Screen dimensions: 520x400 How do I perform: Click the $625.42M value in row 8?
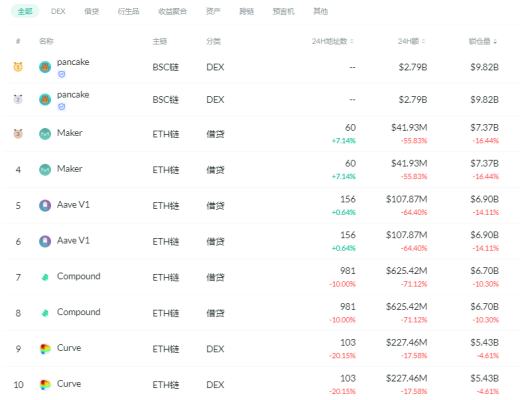407,307
